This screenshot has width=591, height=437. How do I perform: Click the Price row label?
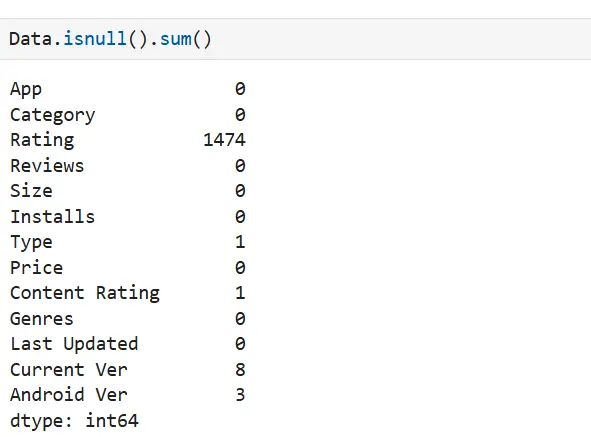coord(37,268)
